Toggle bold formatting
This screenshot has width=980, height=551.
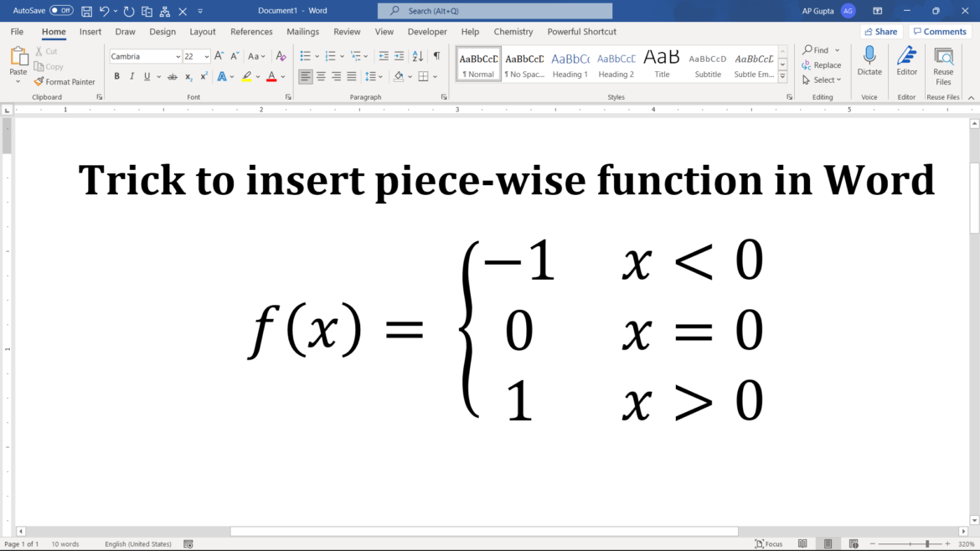116,75
